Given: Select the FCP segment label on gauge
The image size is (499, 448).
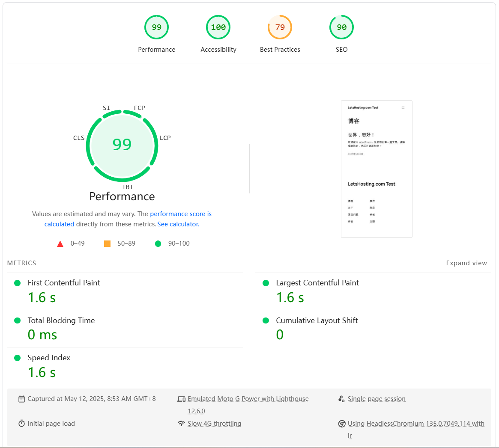Looking at the screenshot, I should (139, 108).
